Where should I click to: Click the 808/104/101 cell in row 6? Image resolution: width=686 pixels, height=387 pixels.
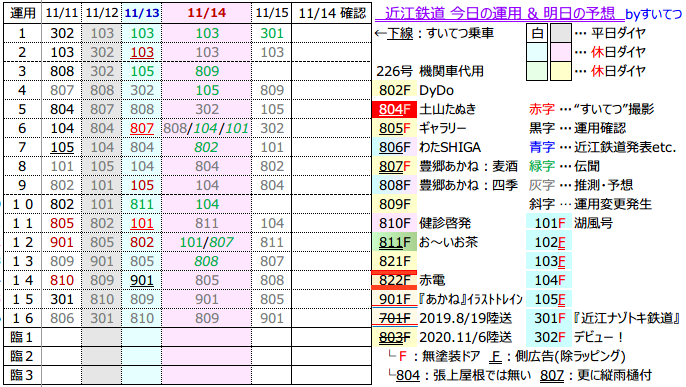tap(206, 128)
